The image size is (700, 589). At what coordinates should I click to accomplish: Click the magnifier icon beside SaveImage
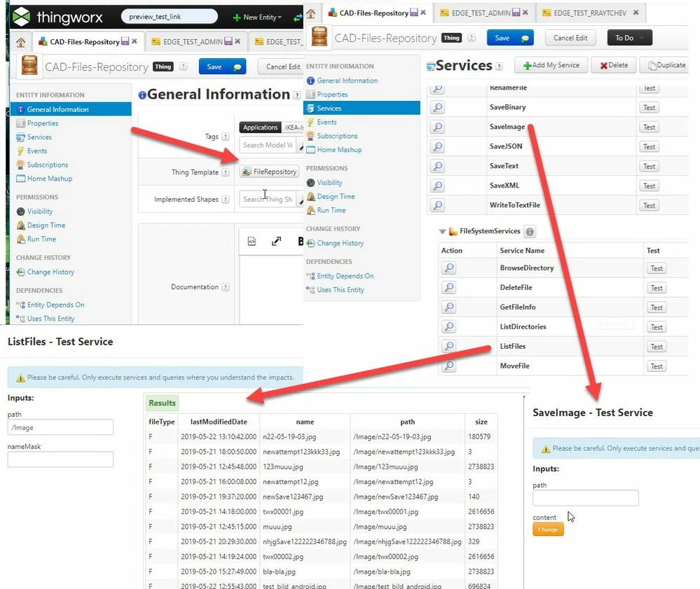coord(438,127)
